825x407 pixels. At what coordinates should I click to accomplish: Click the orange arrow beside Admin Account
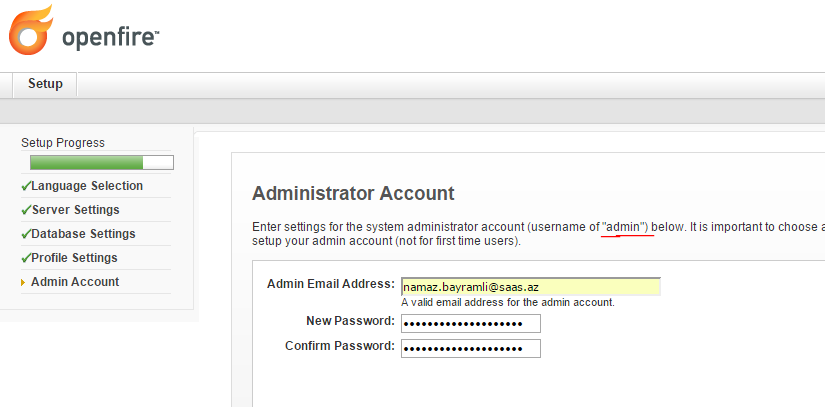(x=23, y=283)
